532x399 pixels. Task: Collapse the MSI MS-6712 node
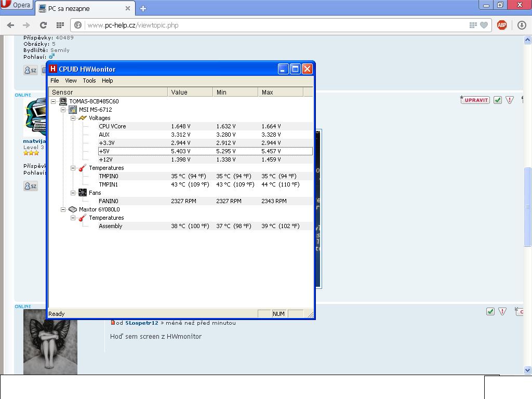point(63,110)
